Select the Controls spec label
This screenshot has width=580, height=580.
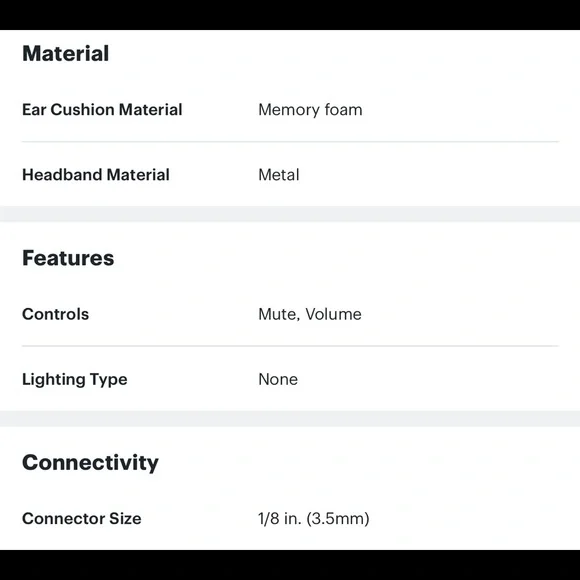point(55,314)
